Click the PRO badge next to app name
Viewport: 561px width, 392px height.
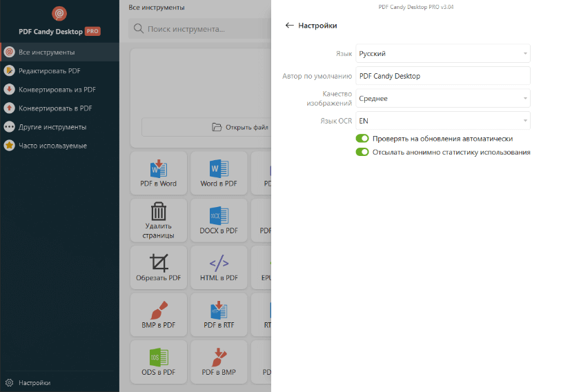[x=92, y=32]
